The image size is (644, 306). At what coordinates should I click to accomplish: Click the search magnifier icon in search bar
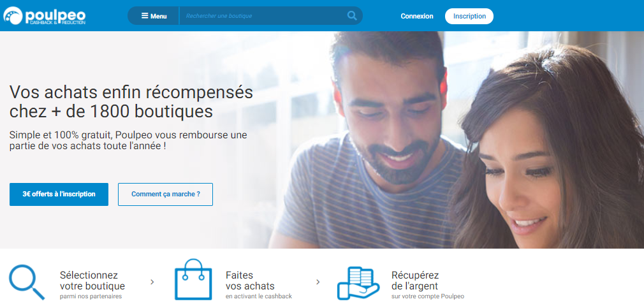tap(352, 15)
